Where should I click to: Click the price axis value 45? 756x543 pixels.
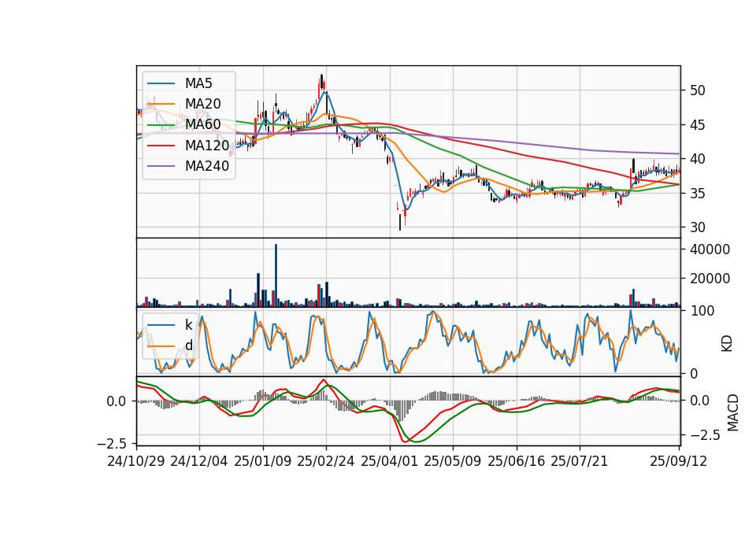pyautogui.click(x=697, y=125)
